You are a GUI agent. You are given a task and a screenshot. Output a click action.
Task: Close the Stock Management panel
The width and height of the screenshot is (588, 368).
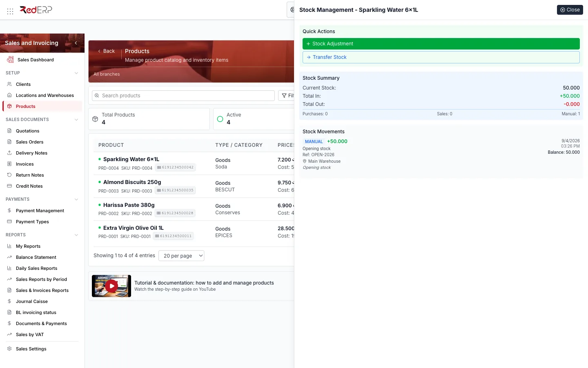coord(570,10)
